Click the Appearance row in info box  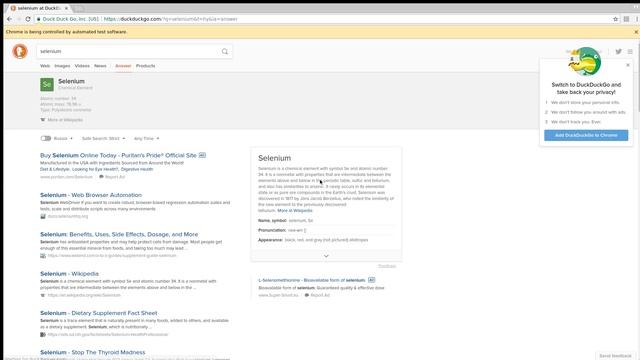pos(326,240)
